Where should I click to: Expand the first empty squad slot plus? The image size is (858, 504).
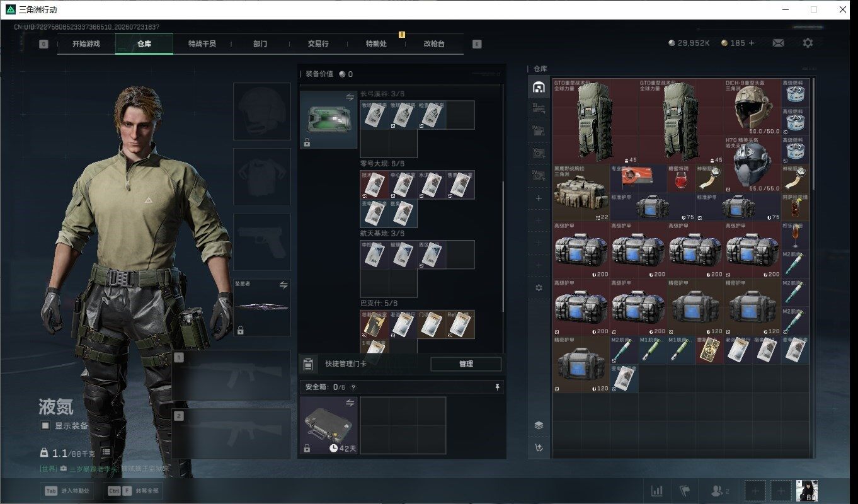pyautogui.click(x=755, y=491)
